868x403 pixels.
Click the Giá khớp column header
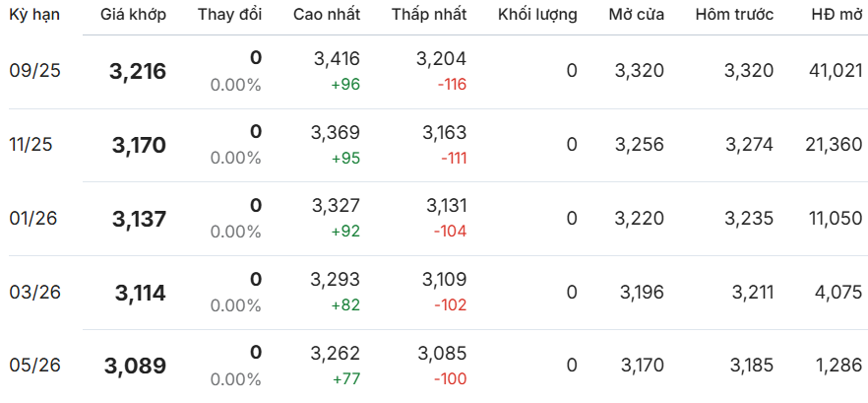133,15
